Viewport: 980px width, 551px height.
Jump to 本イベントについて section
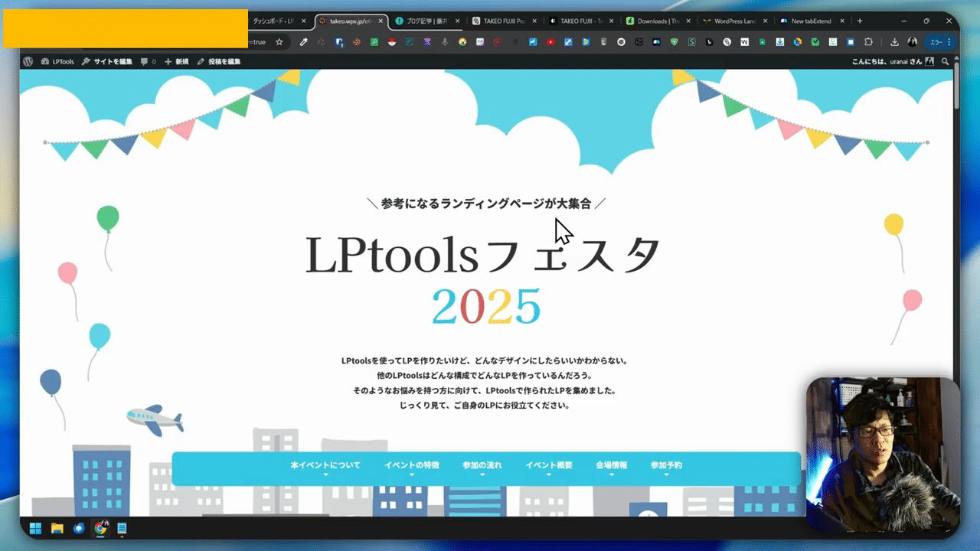pyautogui.click(x=325, y=465)
